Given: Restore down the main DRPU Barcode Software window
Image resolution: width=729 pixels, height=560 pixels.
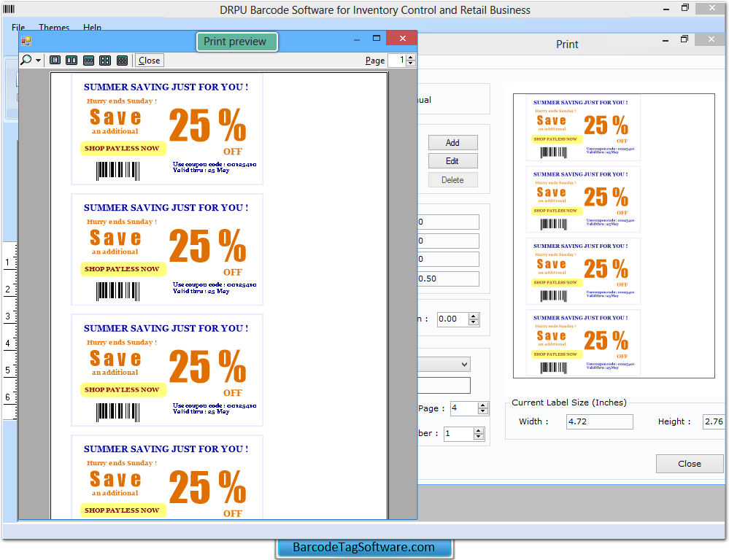Looking at the screenshot, I should point(684,8).
